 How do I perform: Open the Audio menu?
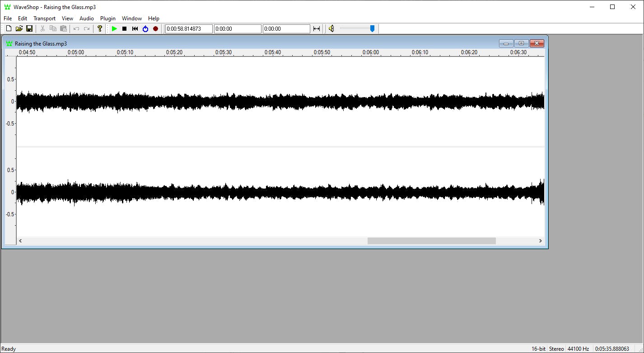[87, 19]
